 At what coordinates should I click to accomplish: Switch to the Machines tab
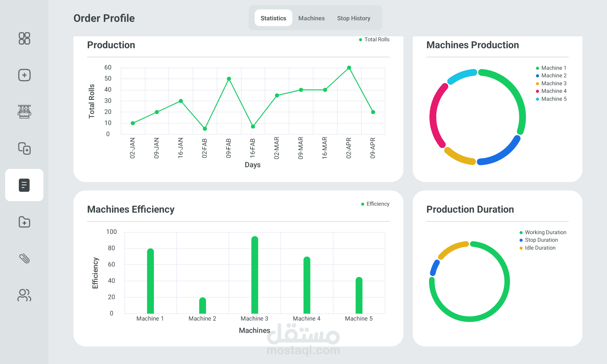(311, 18)
